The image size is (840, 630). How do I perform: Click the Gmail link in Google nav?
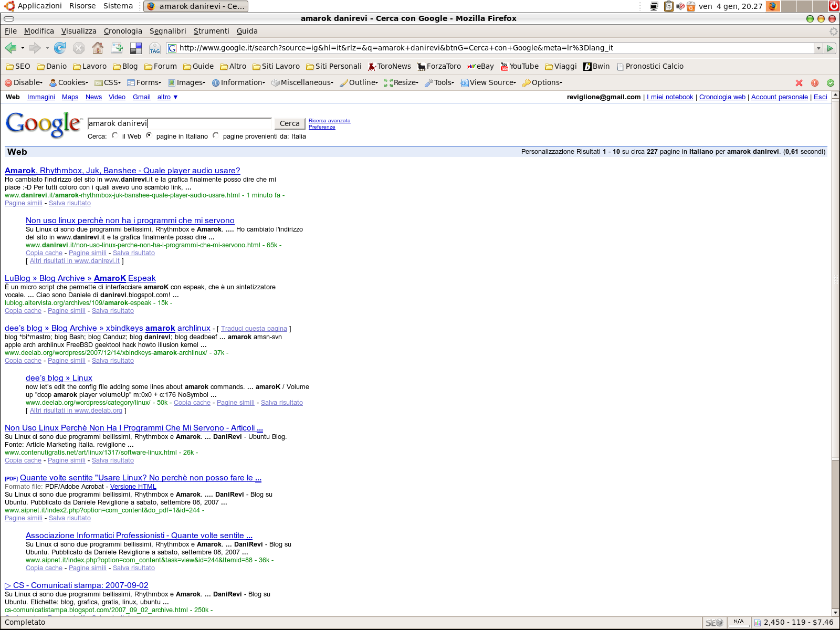click(x=142, y=97)
